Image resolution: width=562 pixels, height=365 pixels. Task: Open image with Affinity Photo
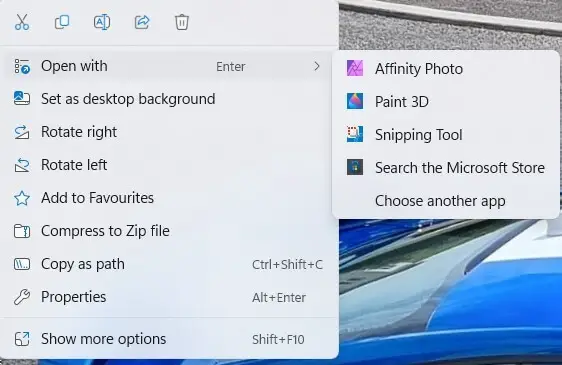tap(446, 68)
